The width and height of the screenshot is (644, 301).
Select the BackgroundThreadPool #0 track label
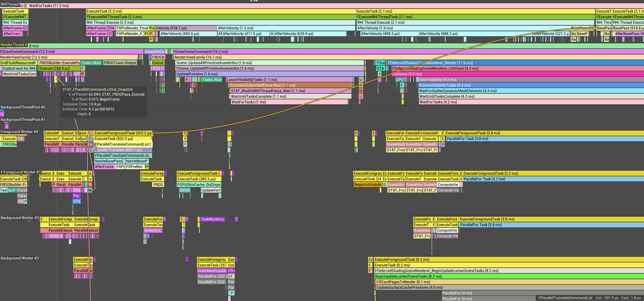(x=23, y=107)
